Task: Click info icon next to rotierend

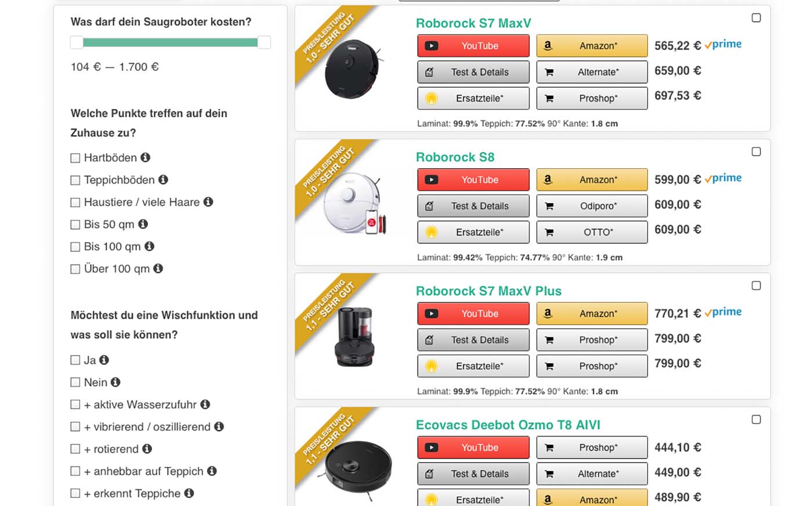Action: [147, 449]
